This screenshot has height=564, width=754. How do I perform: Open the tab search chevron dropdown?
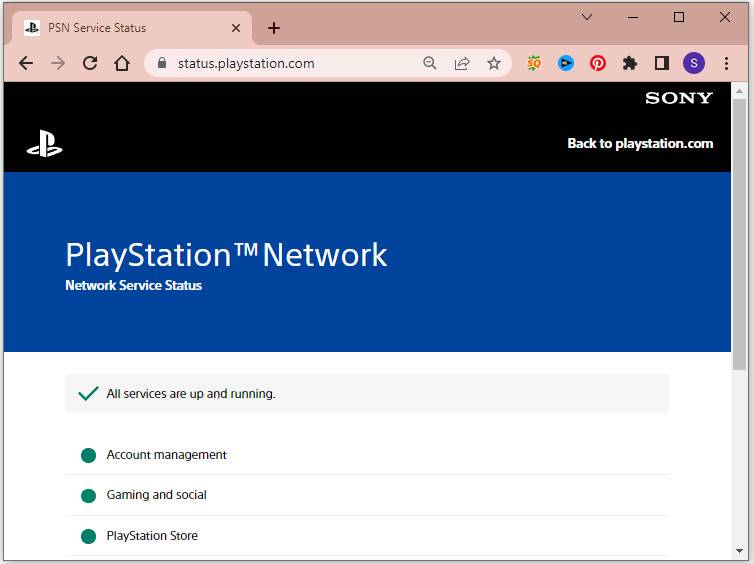click(x=587, y=17)
